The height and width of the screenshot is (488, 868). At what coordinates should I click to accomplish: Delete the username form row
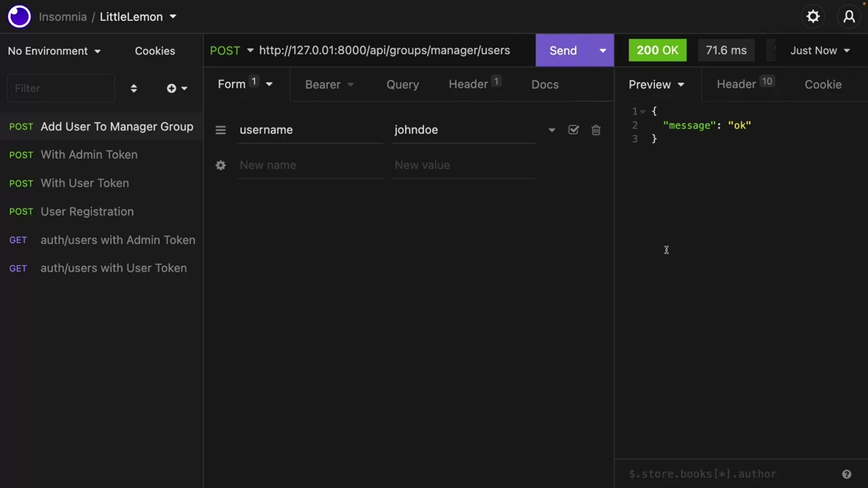[x=596, y=130]
